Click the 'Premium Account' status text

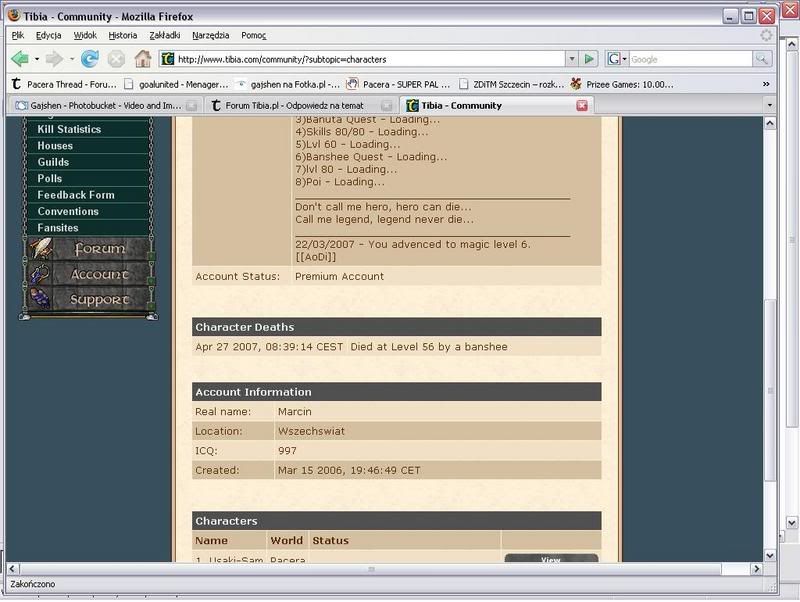pyautogui.click(x=339, y=277)
